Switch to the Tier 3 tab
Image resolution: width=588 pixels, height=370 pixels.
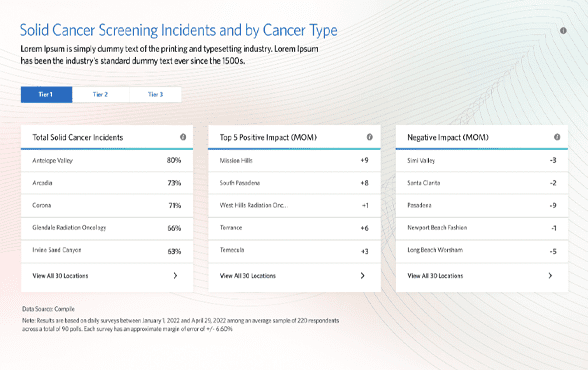[x=155, y=94]
